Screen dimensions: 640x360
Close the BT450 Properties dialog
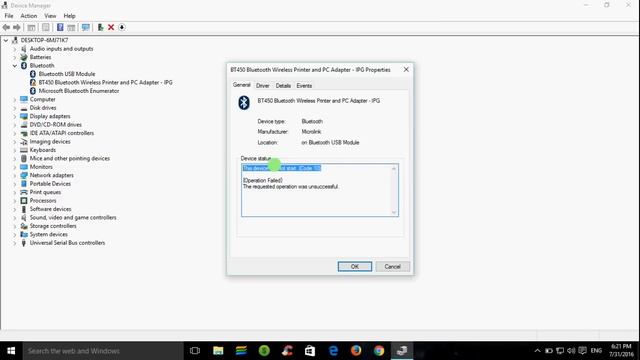click(406, 70)
